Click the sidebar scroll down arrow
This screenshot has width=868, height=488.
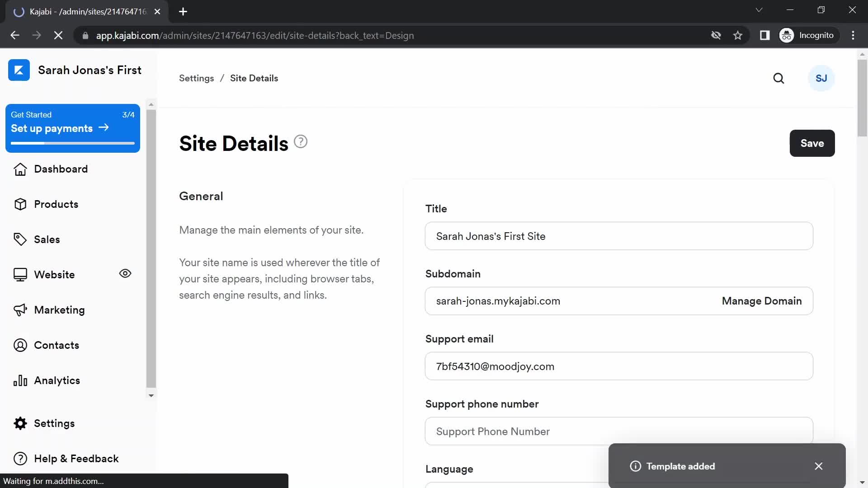[151, 395]
